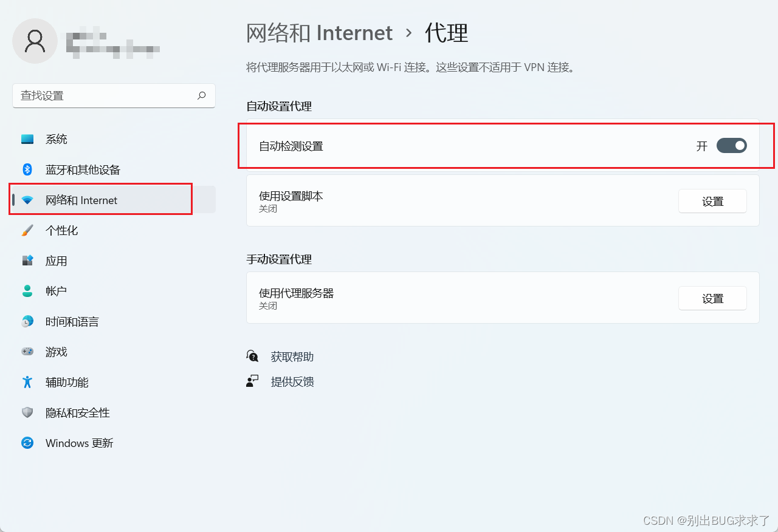
Task: Open 蓝牙和其他设备 settings category
Action: (x=114, y=169)
